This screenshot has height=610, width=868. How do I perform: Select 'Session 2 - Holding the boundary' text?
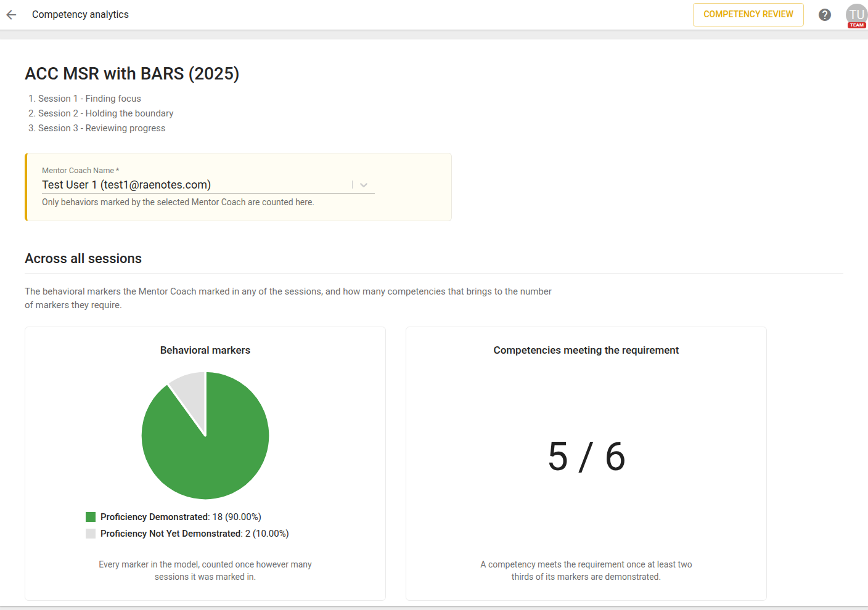[x=105, y=113]
